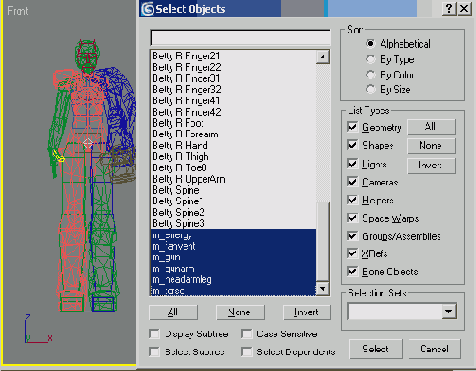This screenshot has width=476, height=371.
Task: Close the Select Objects dialog
Action: 464,9
